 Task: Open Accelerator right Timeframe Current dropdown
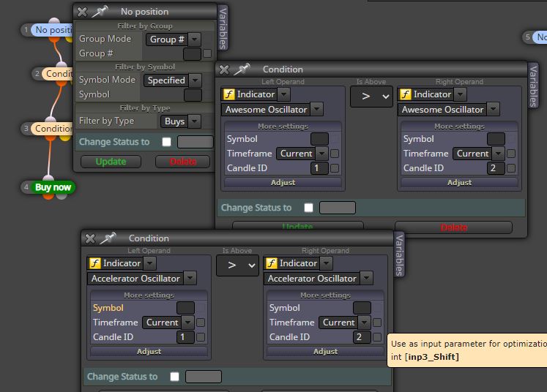[345, 323]
